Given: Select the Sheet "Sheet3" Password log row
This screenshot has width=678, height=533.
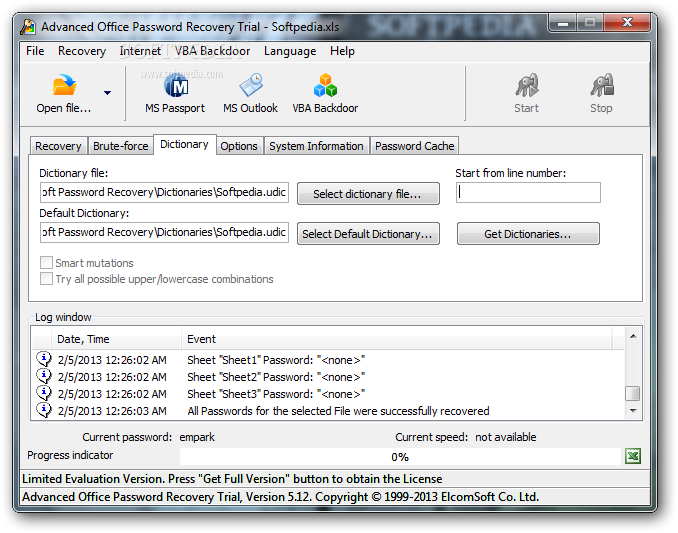Looking at the screenshot, I should (329, 394).
